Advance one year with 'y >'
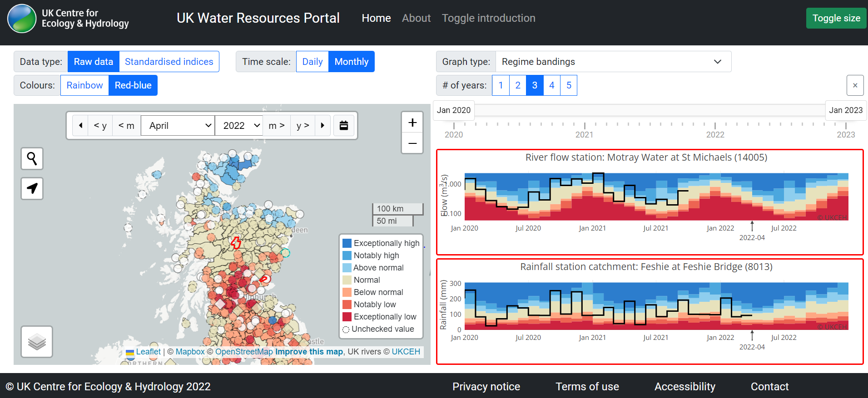Image resolution: width=868 pixels, height=398 pixels. [x=303, y=126]
